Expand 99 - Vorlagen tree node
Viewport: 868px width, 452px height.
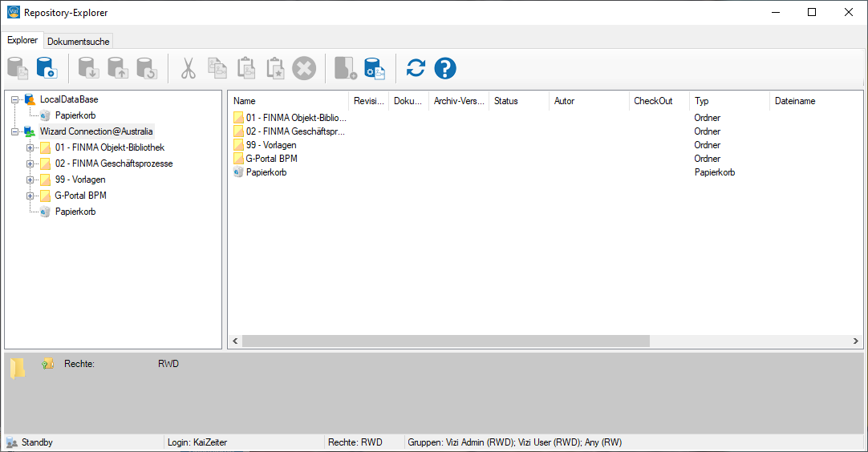(x=30, y=180)
